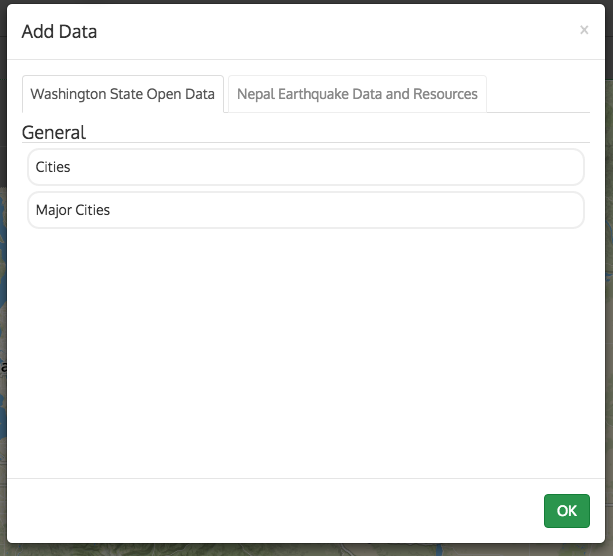This screenshot has height=556, width=613.
Task: Switch to Nepal Earthquake Data and Resources tab
Action: pyautogui.click(x=357, y=94)
